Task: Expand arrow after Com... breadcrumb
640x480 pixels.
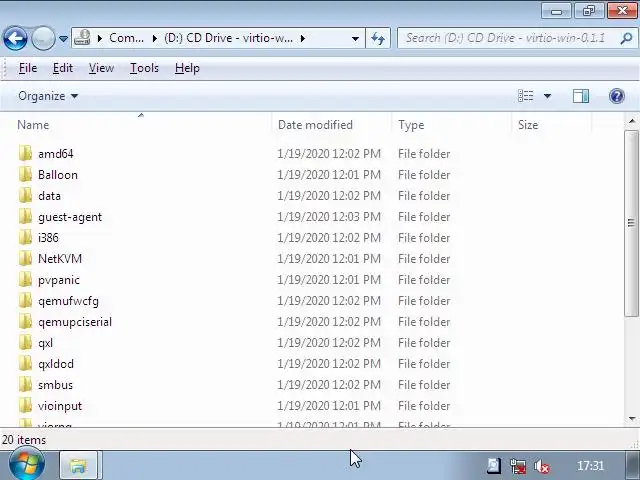Action: [154, 38]
